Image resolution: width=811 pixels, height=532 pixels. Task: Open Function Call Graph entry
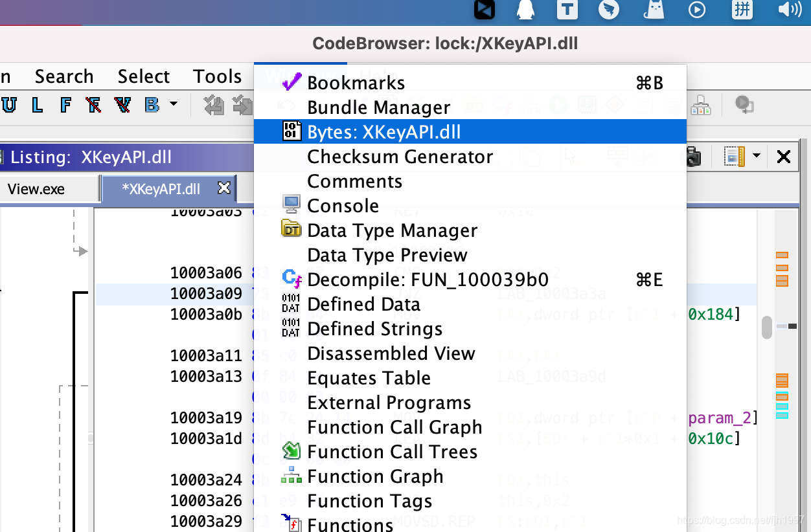[470, 427]
